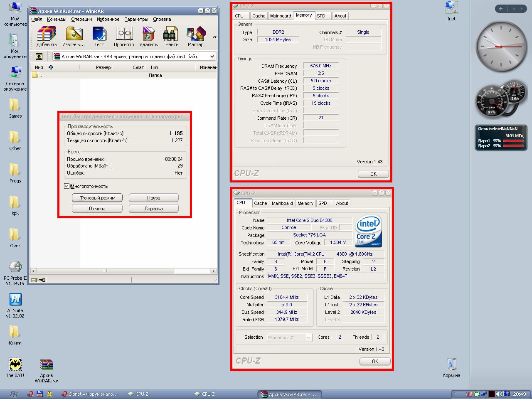Sort by the Размер column header
The height and width of the screenshot is (399, 532).
pos(96,67)
